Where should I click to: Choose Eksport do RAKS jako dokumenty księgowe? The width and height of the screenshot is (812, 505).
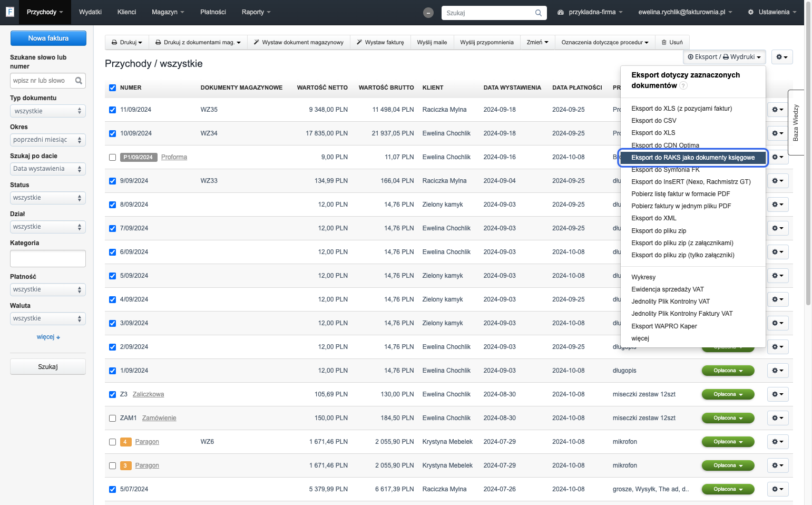pyautogui.click(x=693, y=158)
